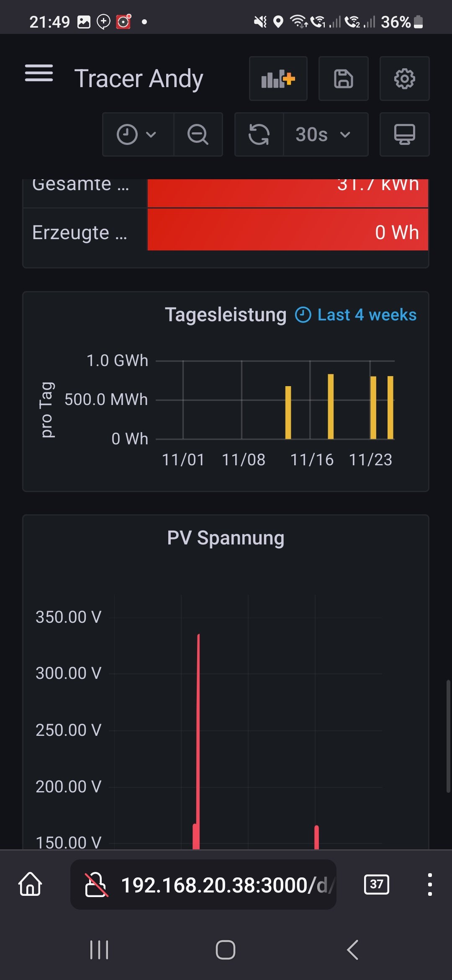Open the PV Spannung panel title menu
Viewport: 452px width, 980px height.
pyautogui.click(x=226, y=538)
